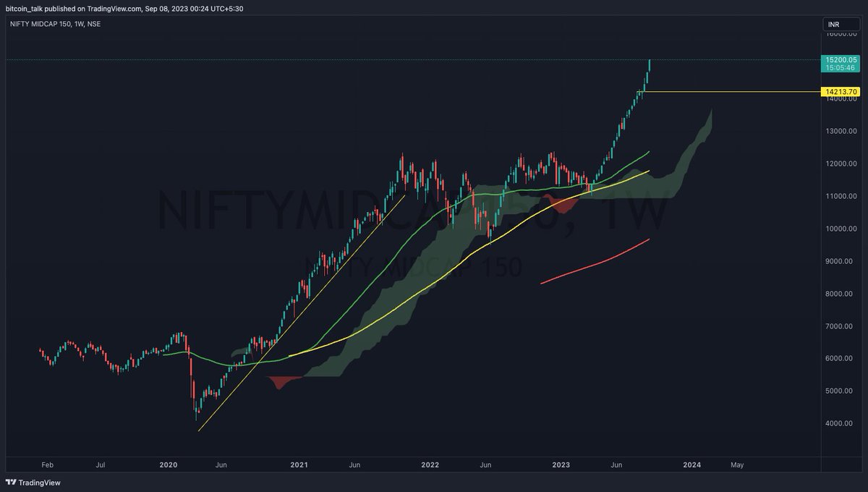The width and height of the screenshot is (868, 492).
Task: Open the INR currency selector at top right
Action: [x=841, y=24]
